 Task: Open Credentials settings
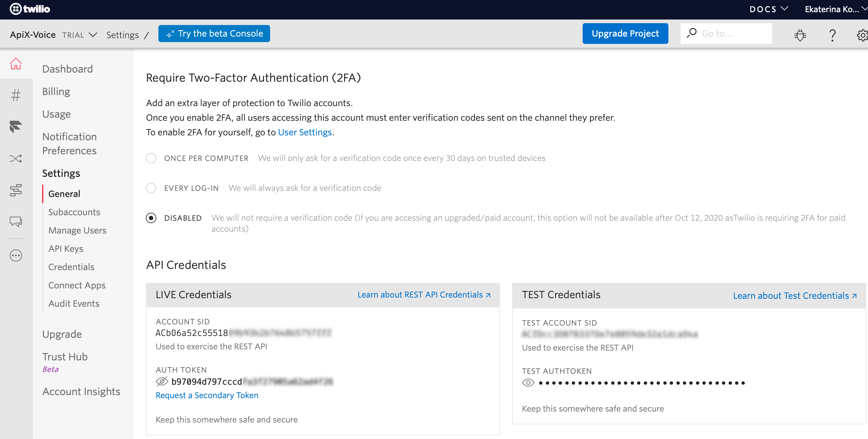pyautogui.click(x=71, y=267)
